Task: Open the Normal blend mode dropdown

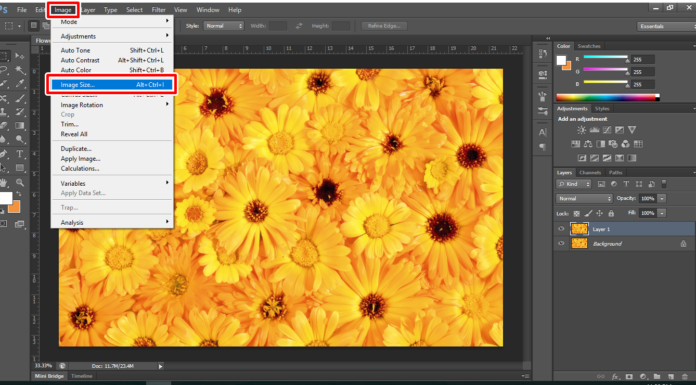Action: click(x=584, y=198)
